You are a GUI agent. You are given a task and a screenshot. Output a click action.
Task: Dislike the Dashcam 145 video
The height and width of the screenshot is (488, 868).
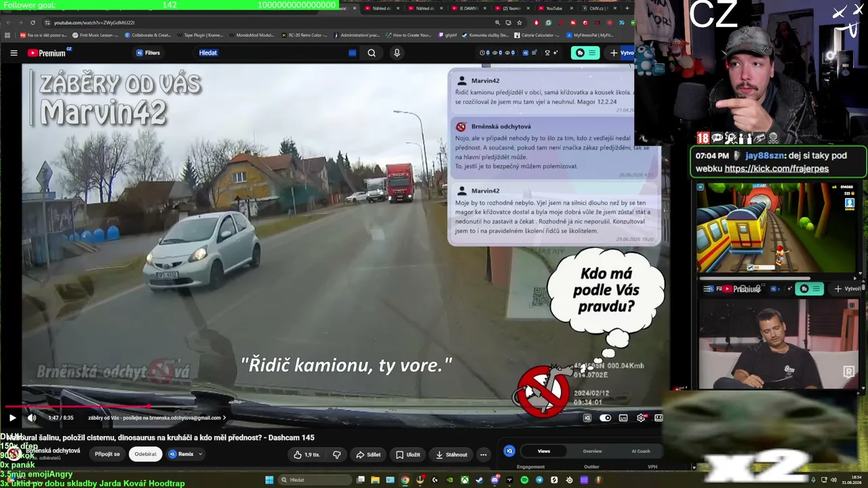336,455
